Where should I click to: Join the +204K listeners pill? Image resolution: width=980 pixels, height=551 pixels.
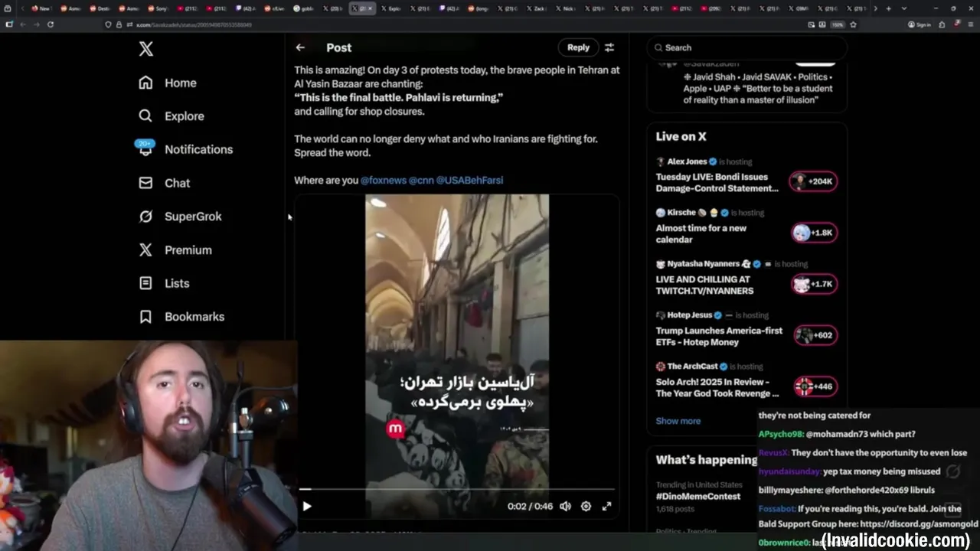[x=813, y=181]
